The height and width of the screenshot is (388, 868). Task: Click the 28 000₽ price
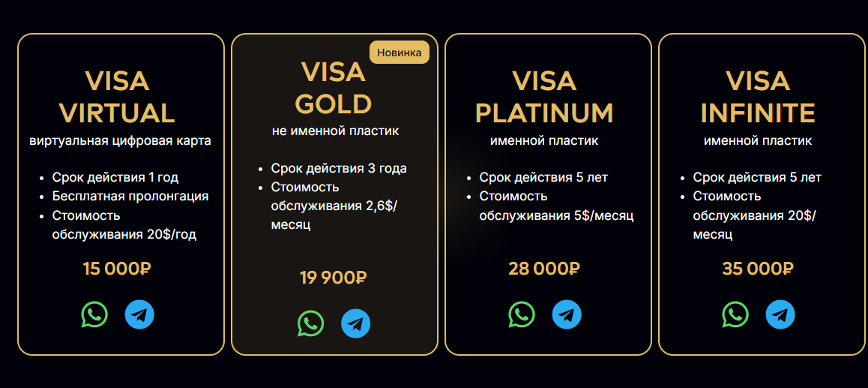click(x=544, y=268)
